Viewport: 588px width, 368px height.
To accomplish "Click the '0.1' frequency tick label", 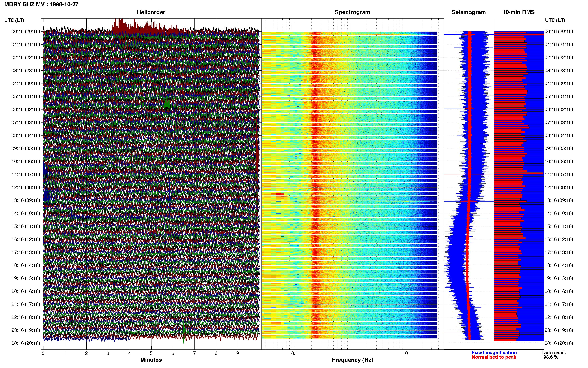I will [295, 353].
